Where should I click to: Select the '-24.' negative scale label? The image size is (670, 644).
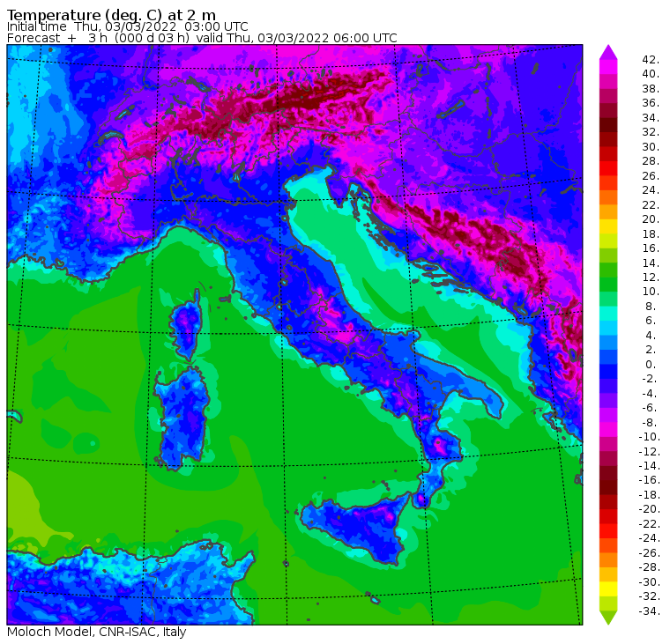point(649,538)
